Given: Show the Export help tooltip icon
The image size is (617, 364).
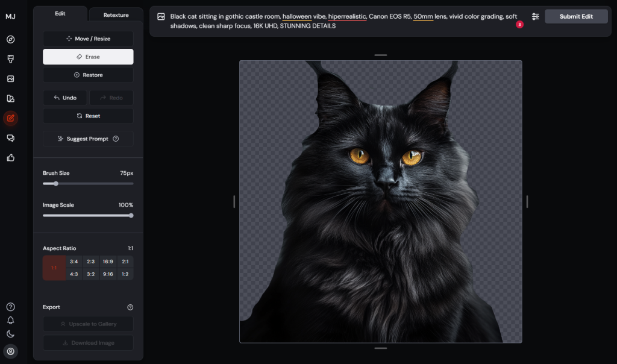Looking at the screenshot, I should click(130, 307).
